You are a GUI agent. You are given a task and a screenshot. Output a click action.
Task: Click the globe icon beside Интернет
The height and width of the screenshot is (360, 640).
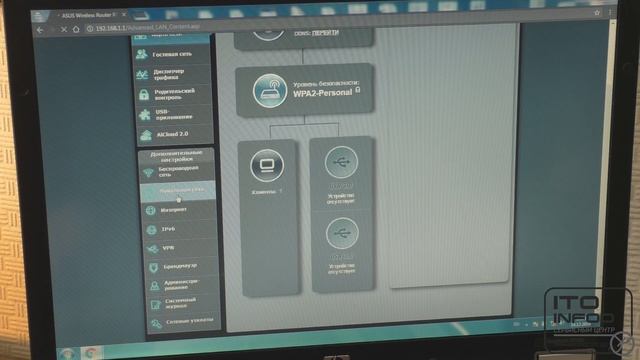point(151,211)
